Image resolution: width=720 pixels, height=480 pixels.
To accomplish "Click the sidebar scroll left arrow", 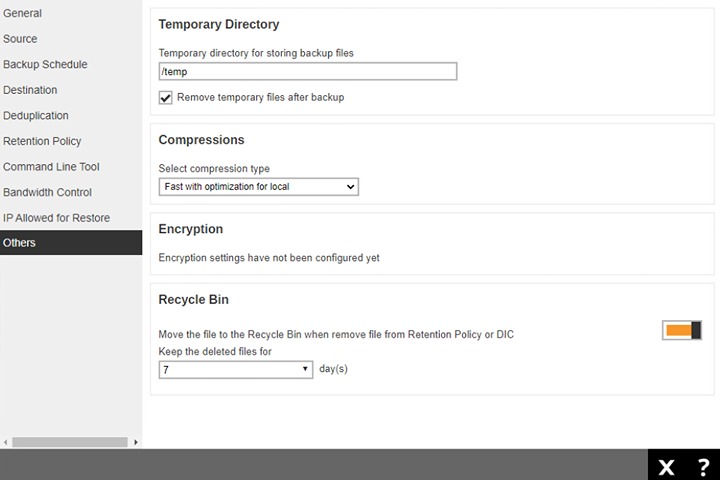I will (6, 441).
